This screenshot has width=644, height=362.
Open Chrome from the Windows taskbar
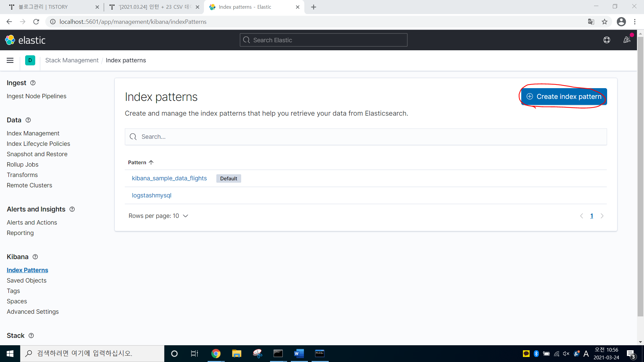[216, 354]
